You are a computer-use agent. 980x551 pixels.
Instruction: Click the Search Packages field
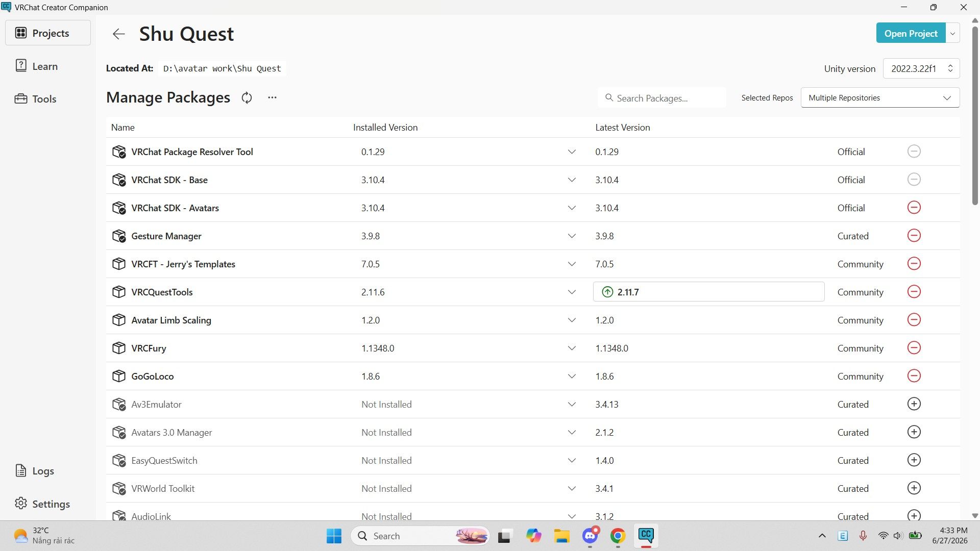click(661, 97)
